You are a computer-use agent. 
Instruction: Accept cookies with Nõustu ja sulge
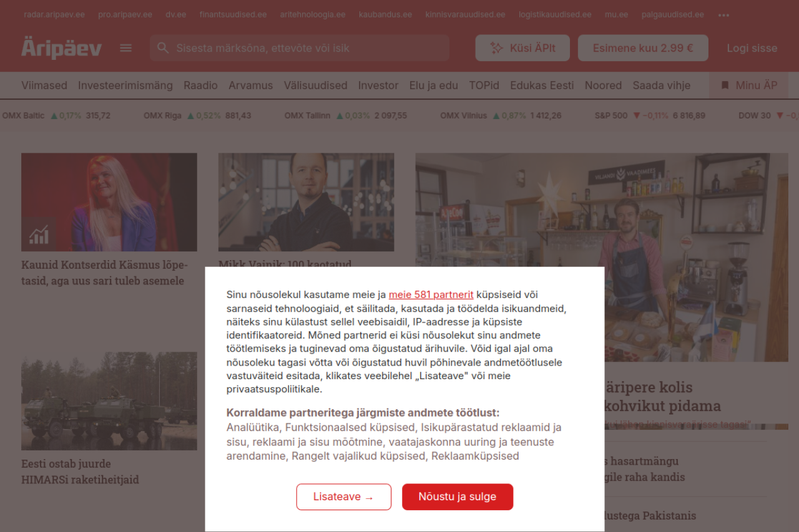(458, 497)
